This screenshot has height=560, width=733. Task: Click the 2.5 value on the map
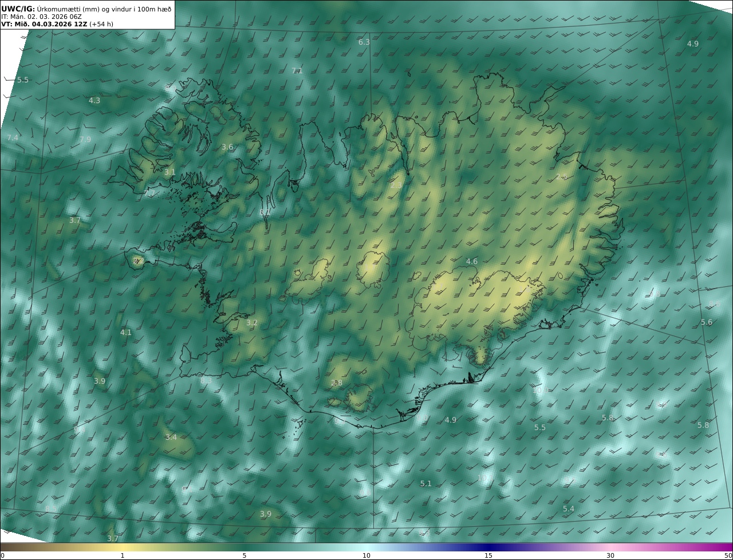[562, 177]
